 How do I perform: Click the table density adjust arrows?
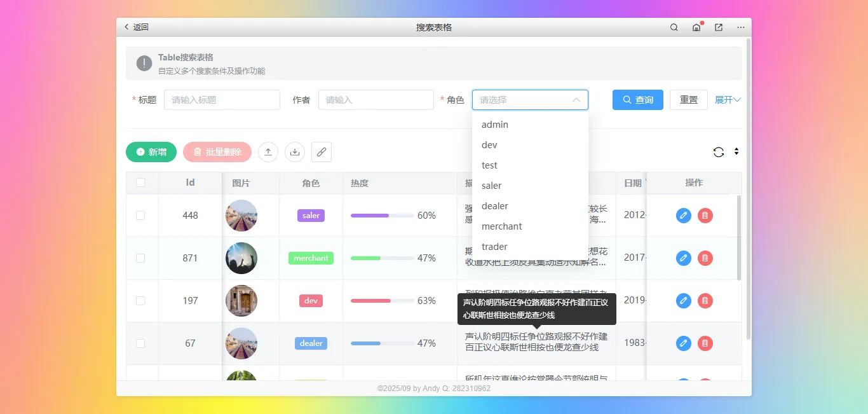point(736,152)
